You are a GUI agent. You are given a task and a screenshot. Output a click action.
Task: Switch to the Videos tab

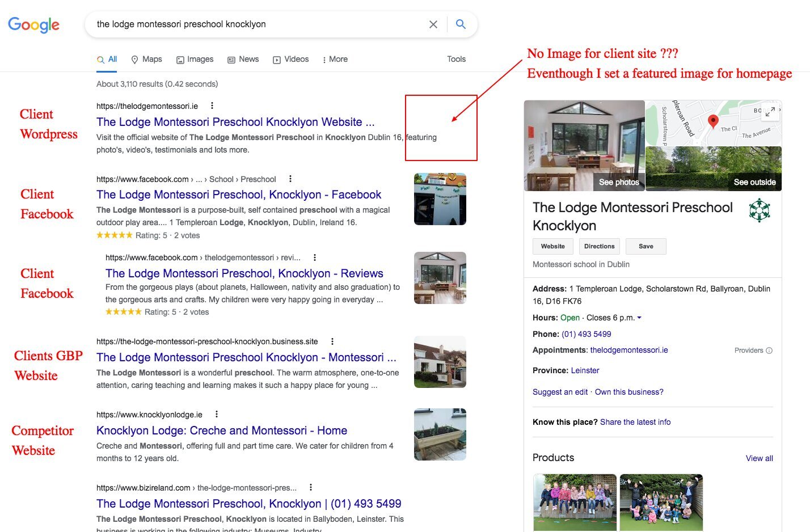coord(290,59)
